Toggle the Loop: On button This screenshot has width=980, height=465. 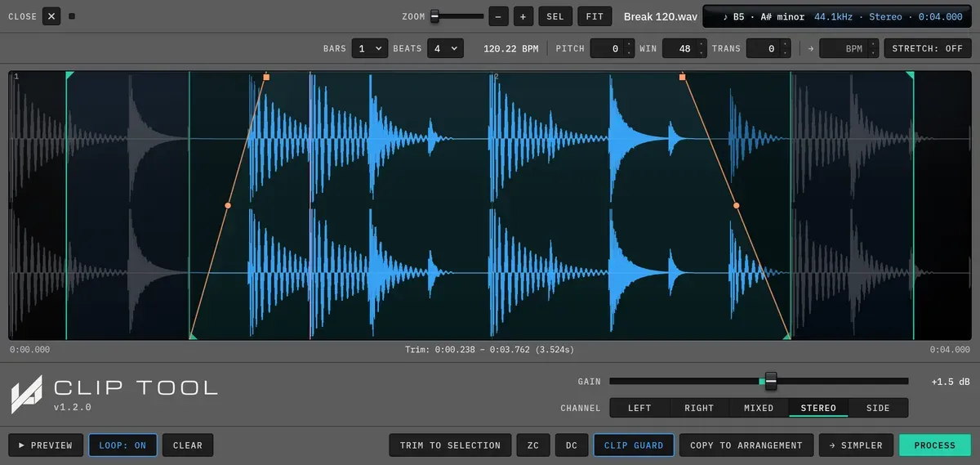pos(122,445)
